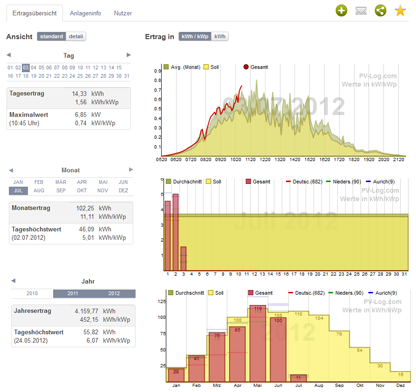Click day 2 bar in month chart

point(175,232)
